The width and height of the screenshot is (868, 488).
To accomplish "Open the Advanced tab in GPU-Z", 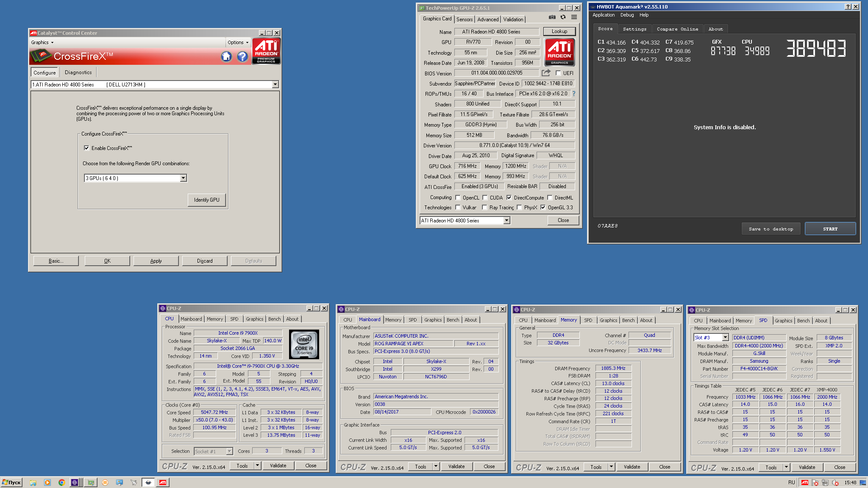I will pyautogui.click(x=488, y=19).
